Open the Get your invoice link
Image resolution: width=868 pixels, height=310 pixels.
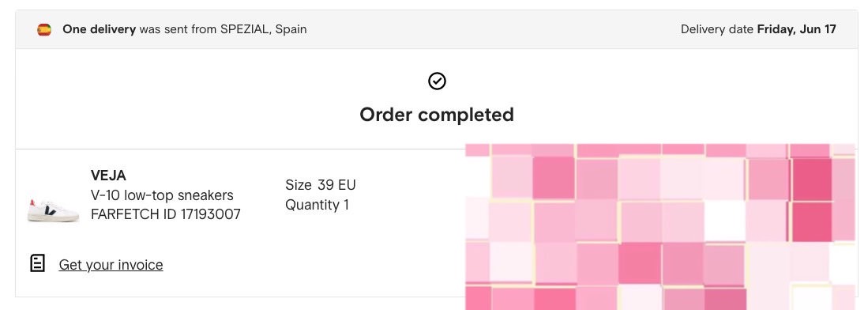click(111, 264)
